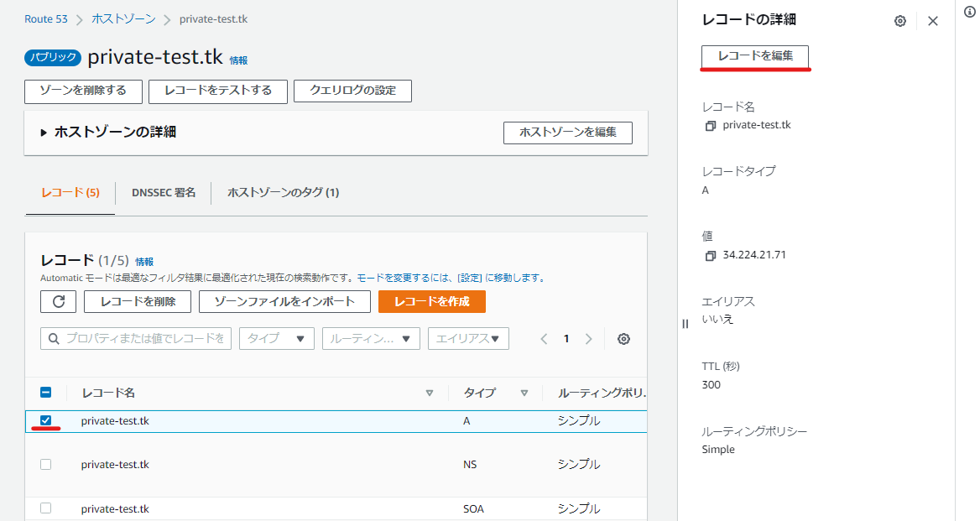Uncheck the A record checkbox

pyautogui.click(x=45, y=420)
